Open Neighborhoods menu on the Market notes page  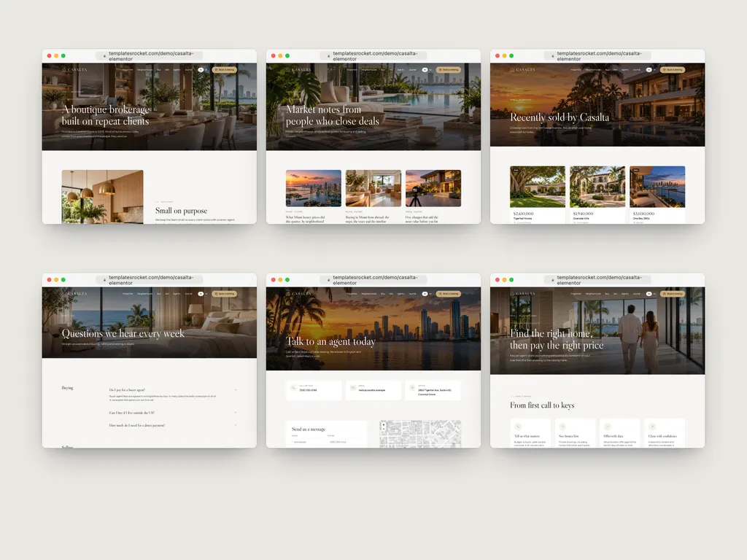[368, 69]
